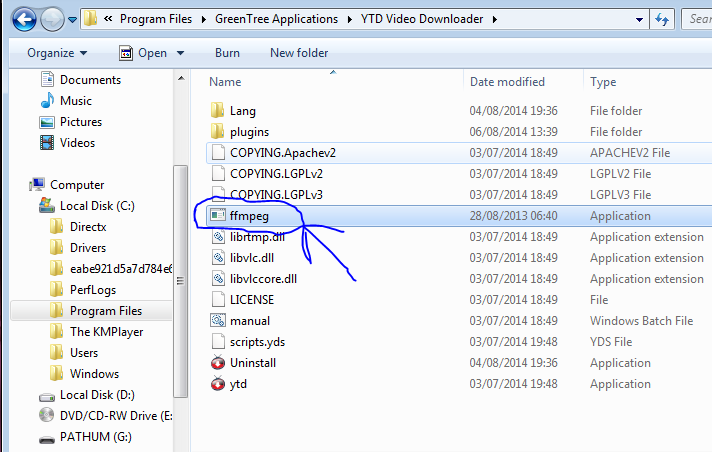Viewport: 712px width, 452px height.
Task: Click Burn in the toolbar
Action: click(227, 53)
